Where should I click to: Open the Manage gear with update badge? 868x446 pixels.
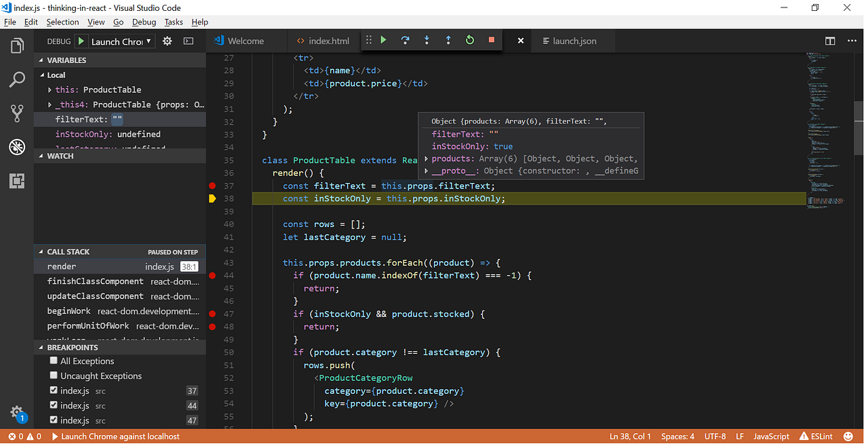(x=17, y=413)
